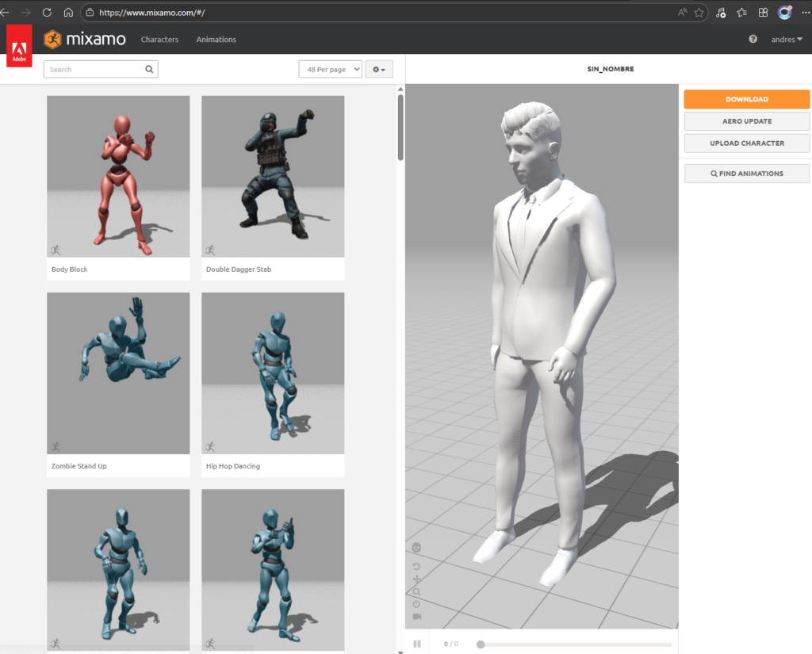The width and height of the screenshot is (812, 654).
Task: Click the Find Animations button
Action: tap(747, 174)
